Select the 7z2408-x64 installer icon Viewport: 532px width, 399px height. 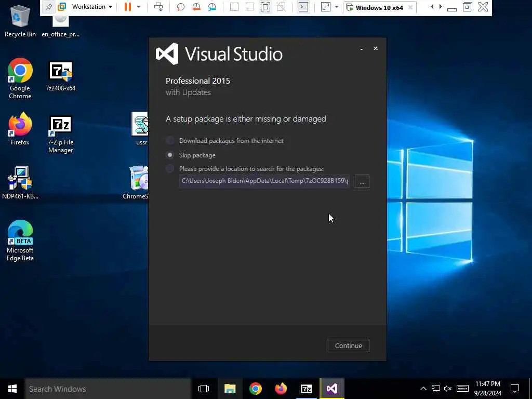click(60, 76)
